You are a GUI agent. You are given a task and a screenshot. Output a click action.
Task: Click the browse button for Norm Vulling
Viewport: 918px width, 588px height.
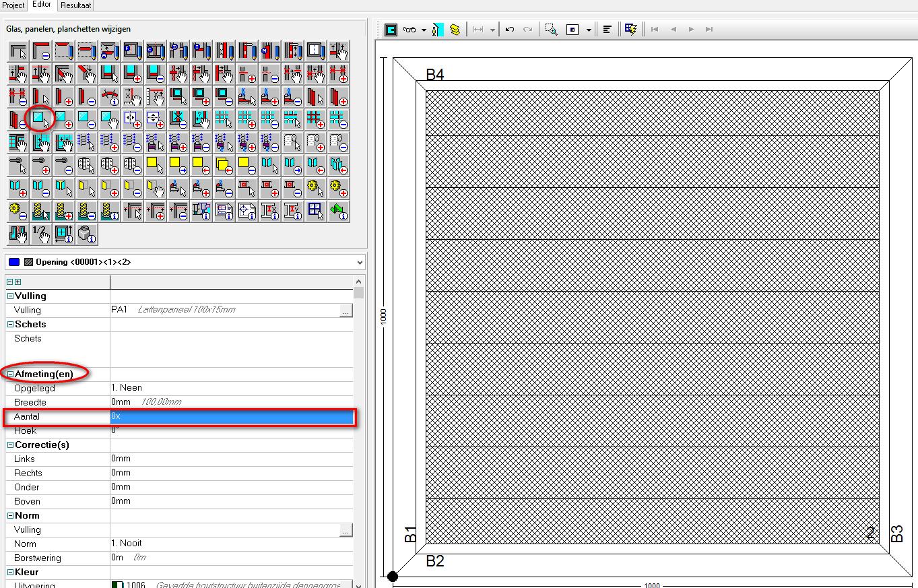click(x=346, y=530)
